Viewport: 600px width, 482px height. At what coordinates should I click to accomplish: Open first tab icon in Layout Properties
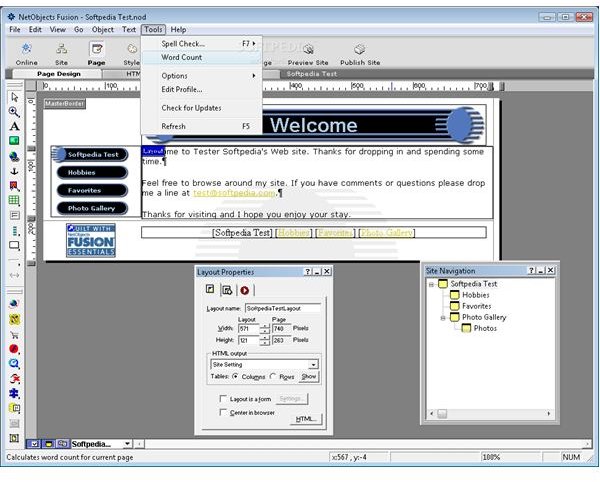210,289
